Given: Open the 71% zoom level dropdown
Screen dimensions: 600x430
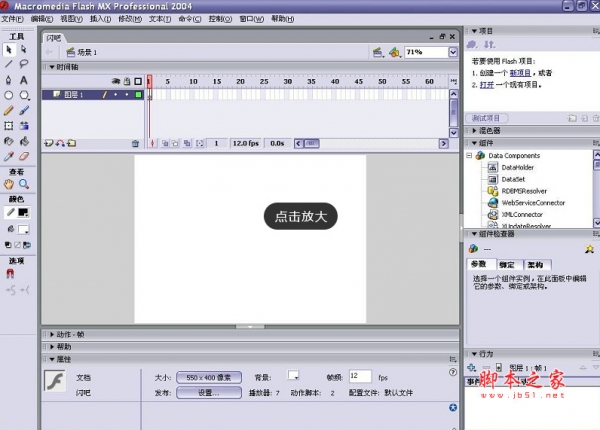Looking at the screenshot, I should [x=453, y=51].
